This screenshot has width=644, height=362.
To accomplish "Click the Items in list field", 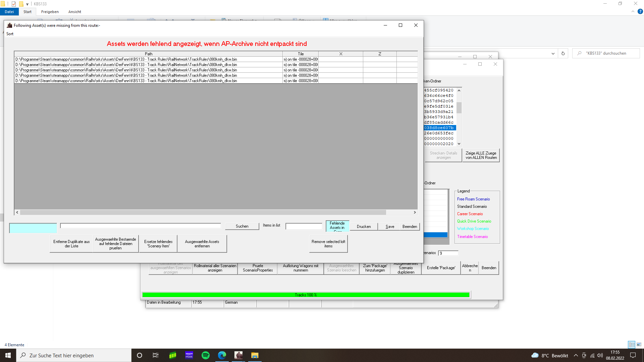I will (304, 227).
